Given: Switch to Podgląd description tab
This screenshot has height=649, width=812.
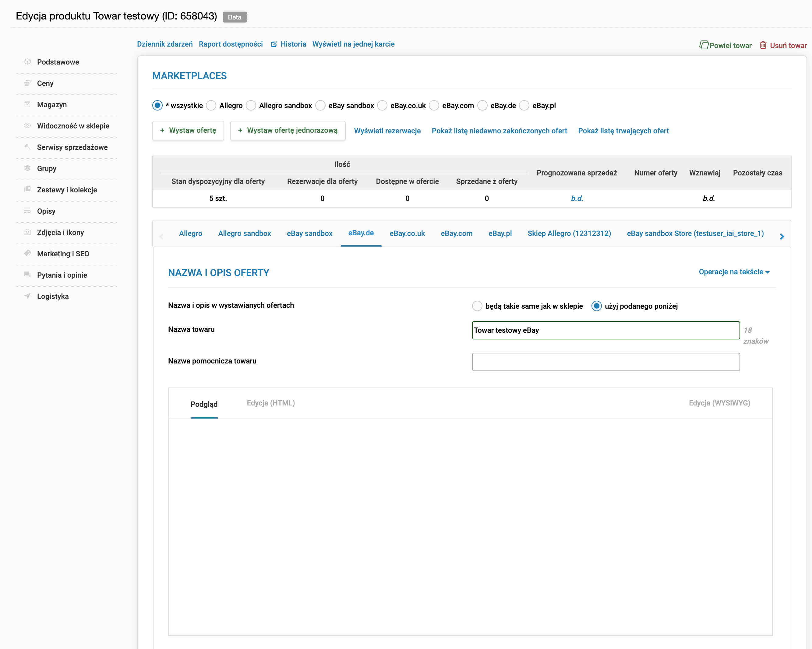Looking at the screenshot, I should coord(204,404).
